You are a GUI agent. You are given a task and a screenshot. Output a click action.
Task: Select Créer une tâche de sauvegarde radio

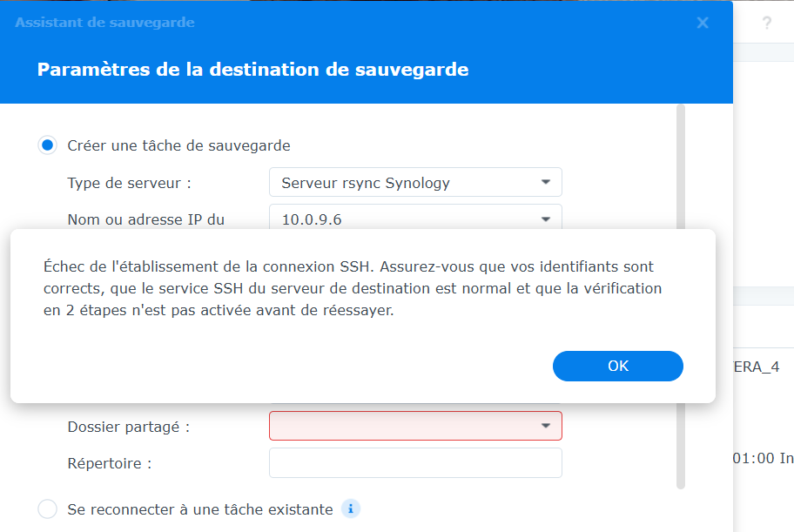48,145
